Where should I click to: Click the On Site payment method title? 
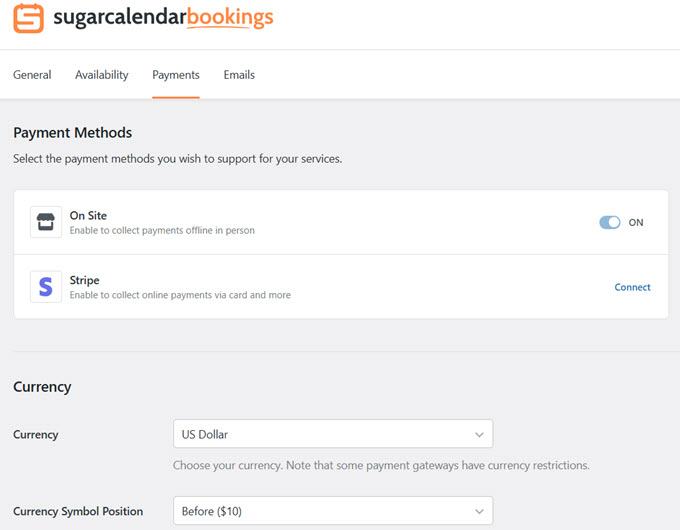(x=88, y=215)
